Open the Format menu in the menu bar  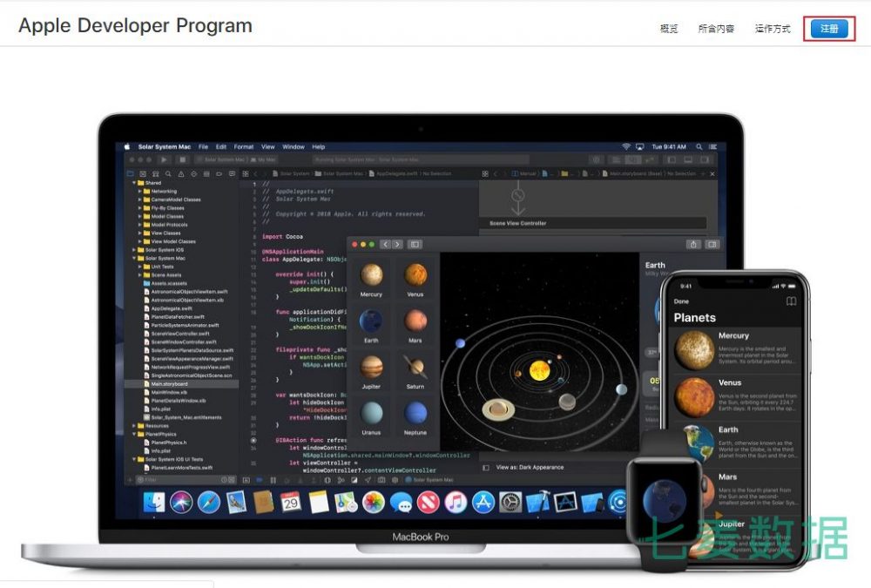point(244,146)
